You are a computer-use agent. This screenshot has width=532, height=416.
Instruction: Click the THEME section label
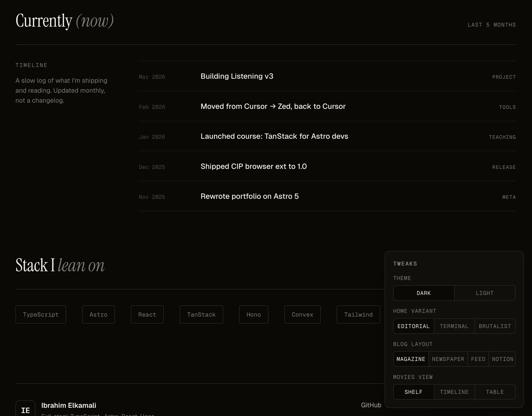pyautogui.click(x=402, y=278)
